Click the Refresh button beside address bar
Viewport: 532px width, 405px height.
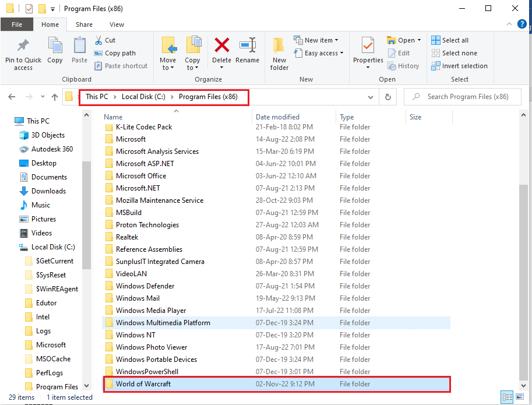point(388,97)
